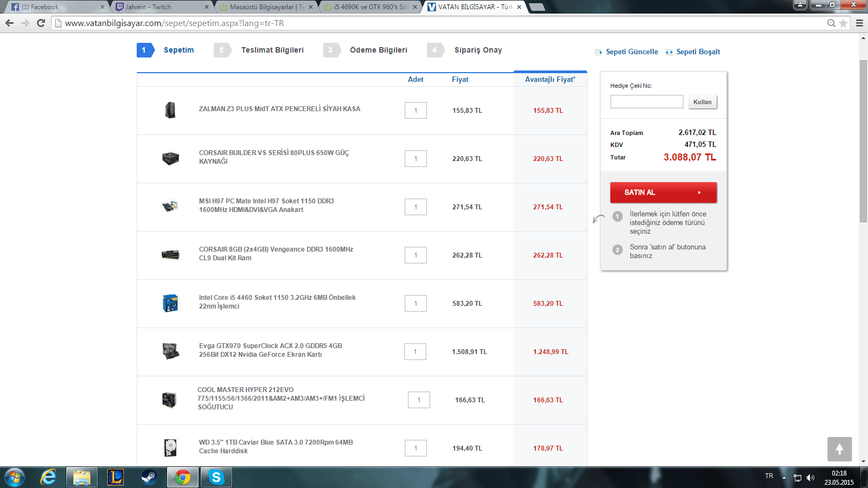Close the VATAN BİLGİSAYAR tab
This screenshot has height=488, width=868.
519,7
